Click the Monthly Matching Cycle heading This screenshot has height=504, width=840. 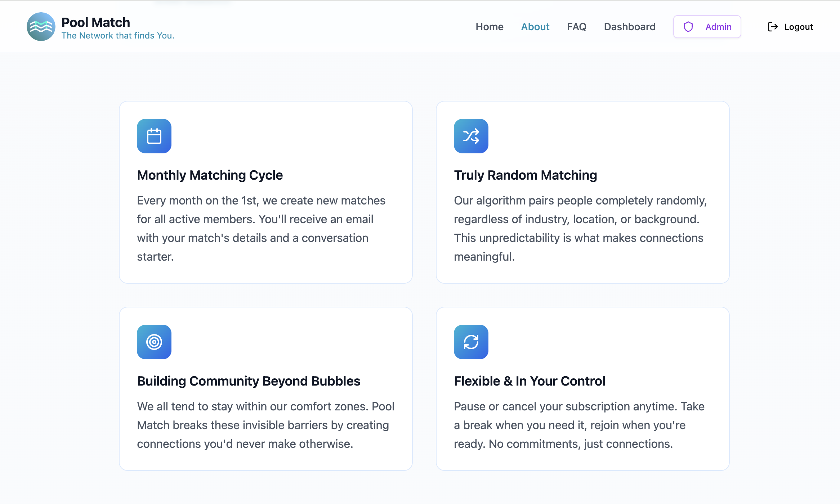coord(210,175)
